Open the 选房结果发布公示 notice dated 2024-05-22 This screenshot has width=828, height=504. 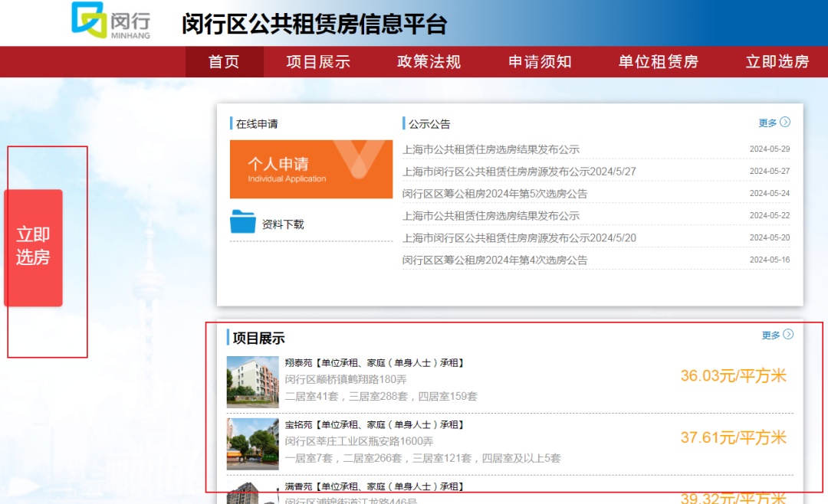491,216
